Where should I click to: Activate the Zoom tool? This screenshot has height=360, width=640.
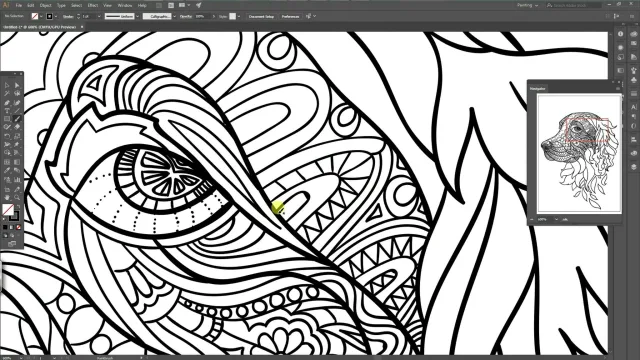point(17,197)
